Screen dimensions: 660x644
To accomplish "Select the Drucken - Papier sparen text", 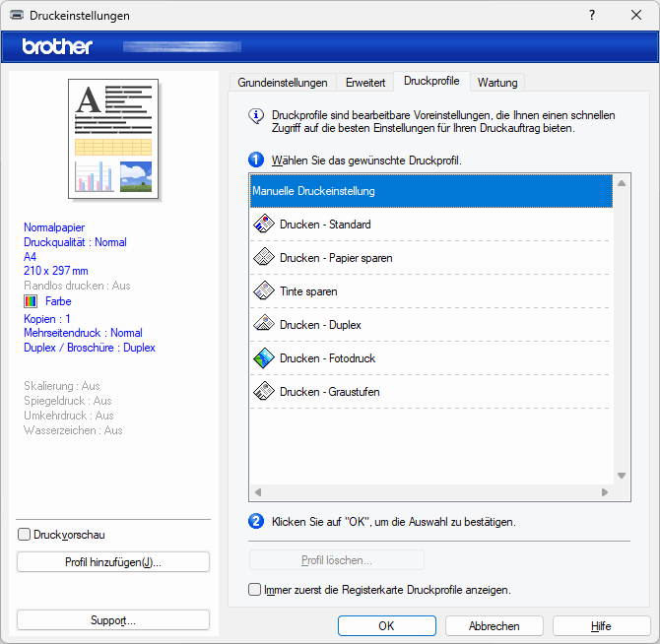I will coord(336,258).
